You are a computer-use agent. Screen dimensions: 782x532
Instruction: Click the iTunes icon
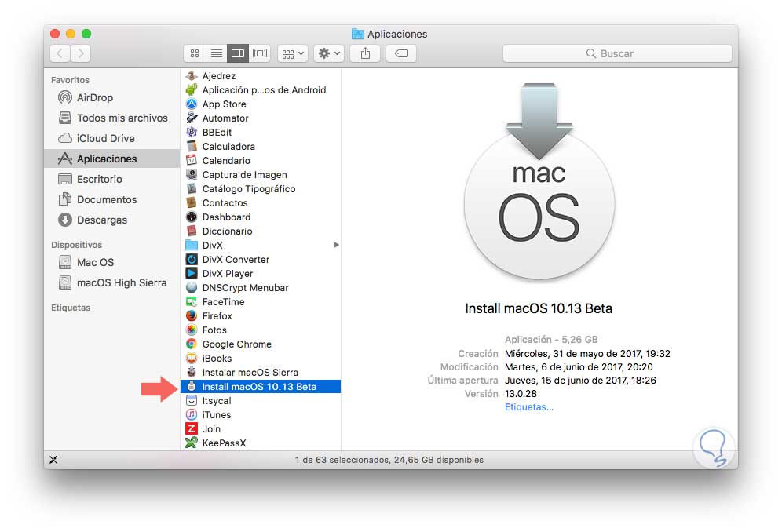[x=192, y=415]
